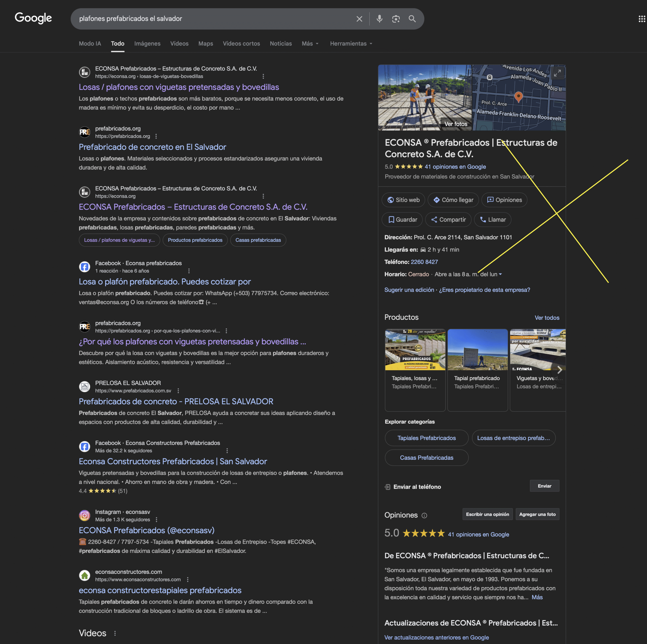Click the Enviar button to send to phone
Viewport: 647px width, 644px height.
point(545,486)
